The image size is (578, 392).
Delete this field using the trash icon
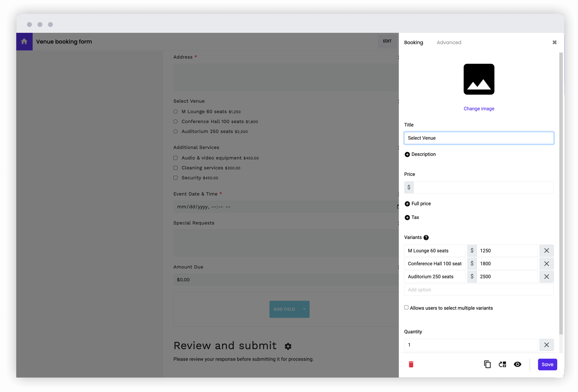(411, 364)
